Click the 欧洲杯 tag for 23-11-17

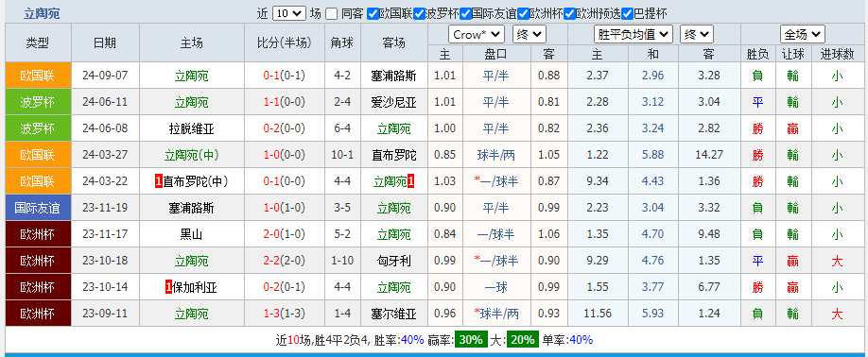(x=38, y=234)
